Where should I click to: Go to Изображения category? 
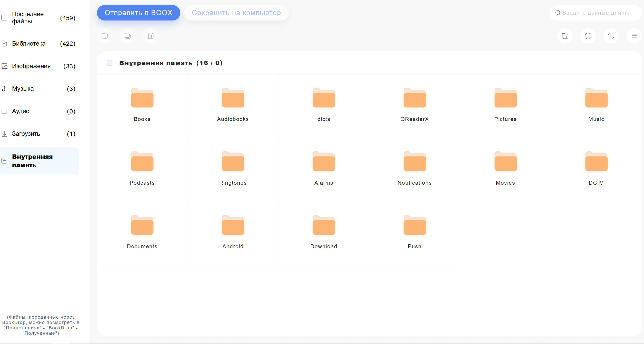click(x=31, y=66)
